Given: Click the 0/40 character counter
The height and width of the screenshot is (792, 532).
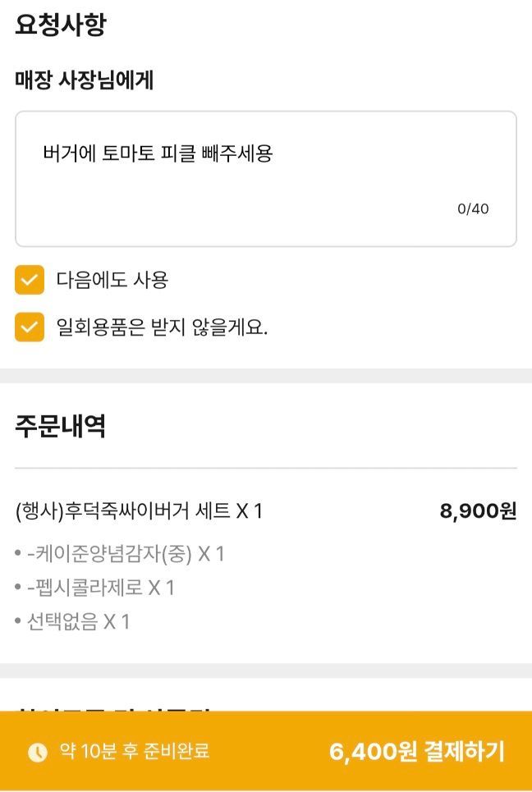Looking at the screenshot, I should (473, 208).
